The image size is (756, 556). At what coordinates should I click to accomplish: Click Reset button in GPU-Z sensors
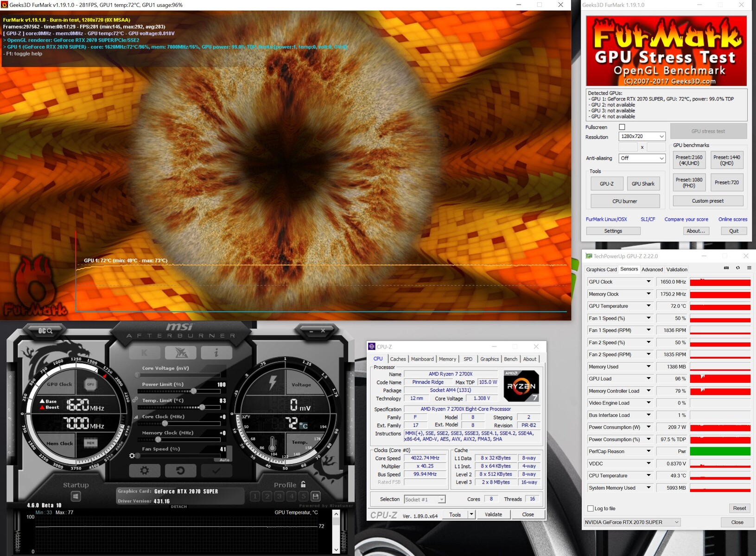click(739, 508)
